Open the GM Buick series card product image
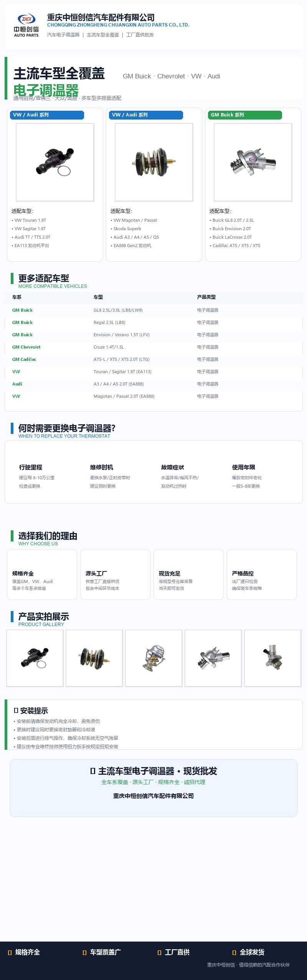Screen dimensions: 307x980 tap(253, 162)
